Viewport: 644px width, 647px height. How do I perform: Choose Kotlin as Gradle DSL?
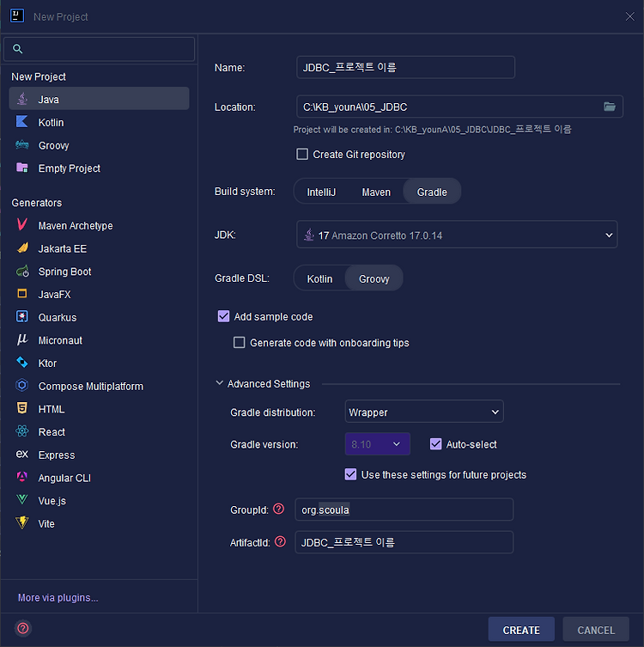319,278
